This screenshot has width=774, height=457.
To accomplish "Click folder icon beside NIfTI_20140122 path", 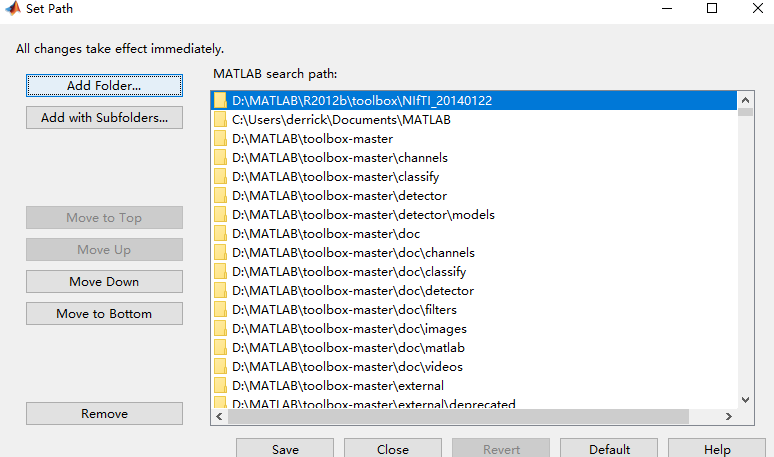I will [220, 101].
